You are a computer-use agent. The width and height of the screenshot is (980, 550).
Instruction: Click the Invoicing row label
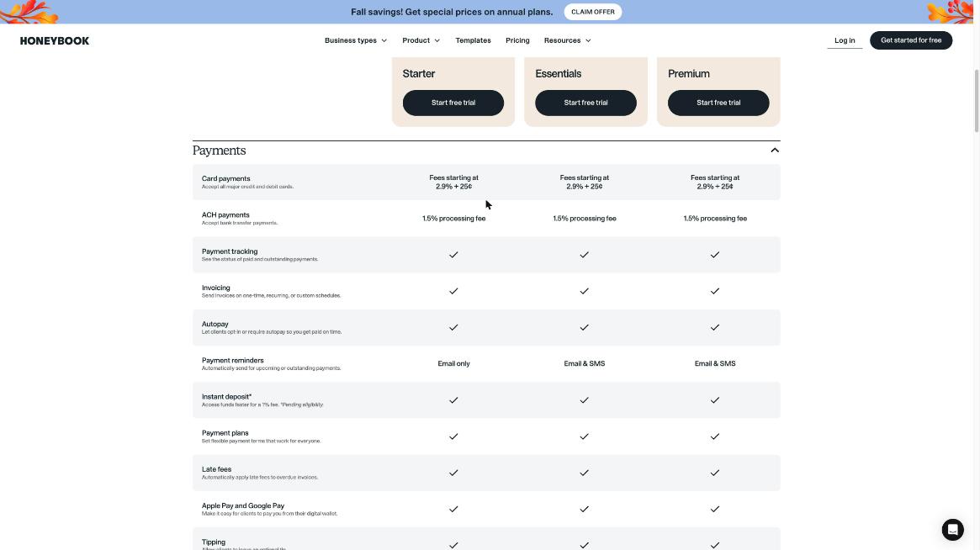[x=215, y=288]
